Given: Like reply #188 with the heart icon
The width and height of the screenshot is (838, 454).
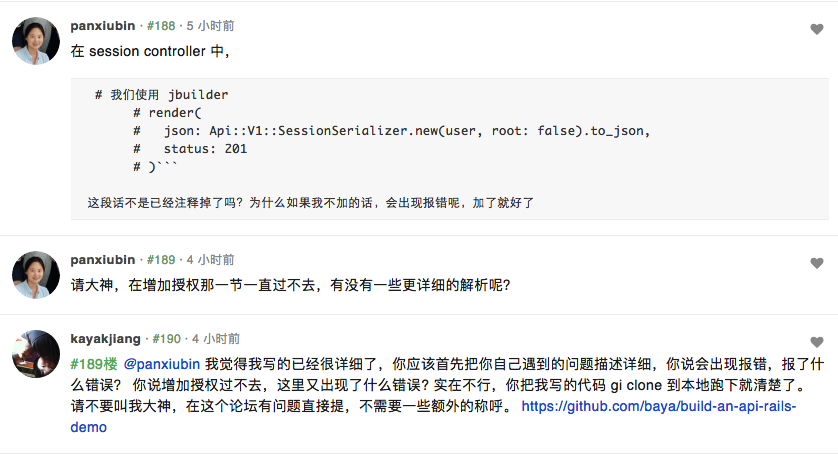Looking at the screenshot, I should 816,29.
